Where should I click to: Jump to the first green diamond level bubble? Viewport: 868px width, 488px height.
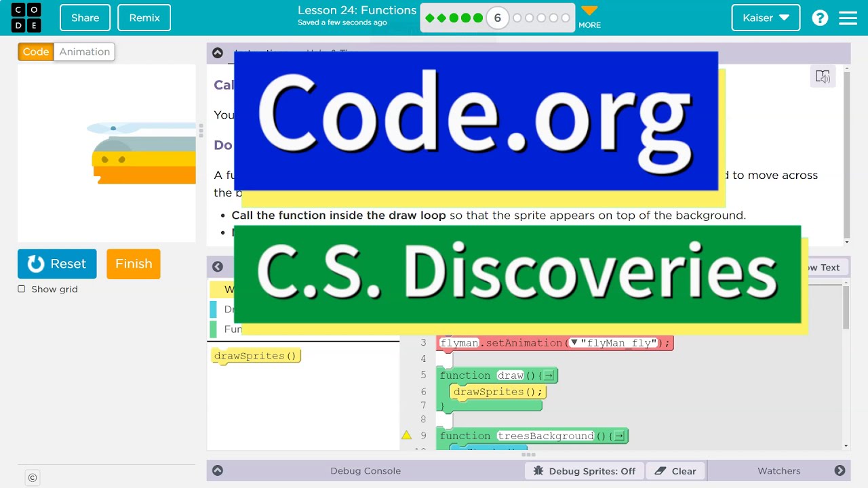coord(429,18)
